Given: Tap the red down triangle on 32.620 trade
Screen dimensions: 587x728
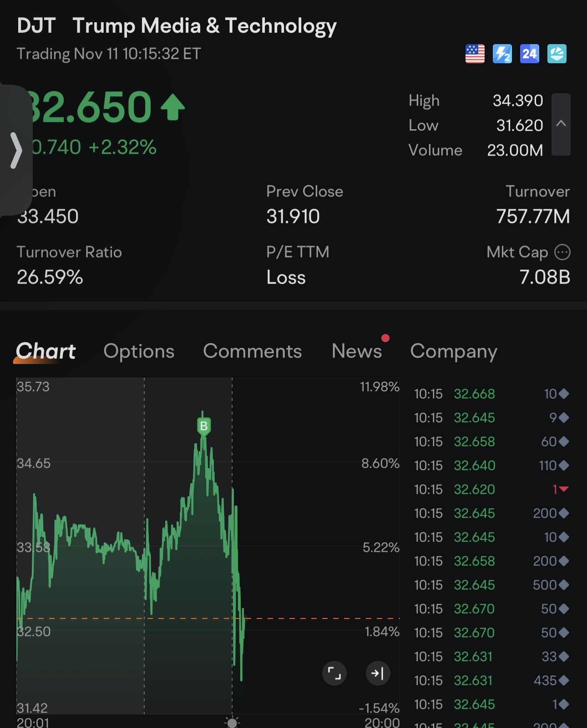Looking at the screenshot, I should coord(564,489).
